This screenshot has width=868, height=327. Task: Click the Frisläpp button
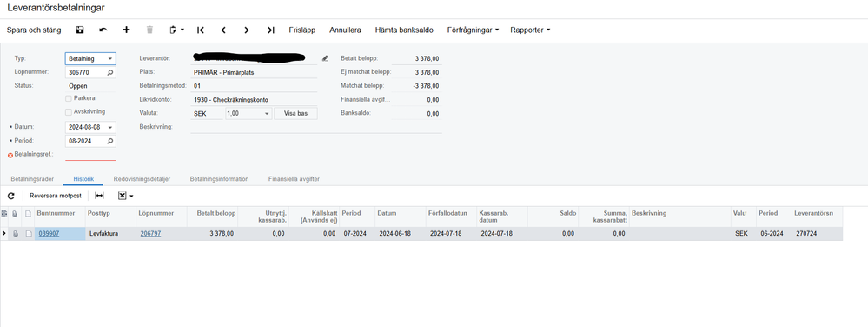[302, 30]
